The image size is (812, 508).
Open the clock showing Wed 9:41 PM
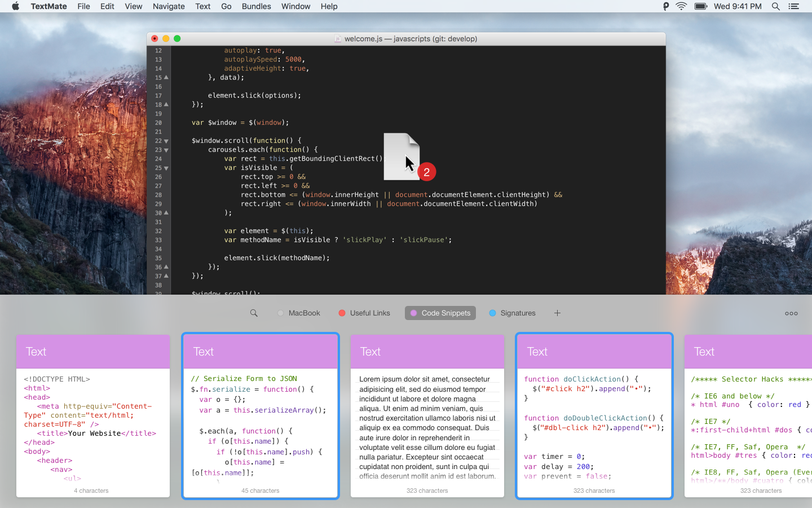tap(738, 6)
